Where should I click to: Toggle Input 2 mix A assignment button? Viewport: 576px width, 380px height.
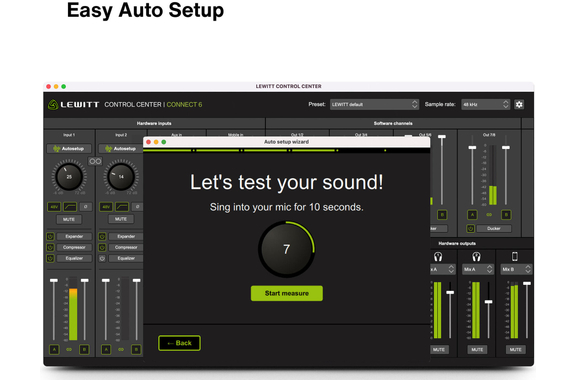(x=106, y=349)
